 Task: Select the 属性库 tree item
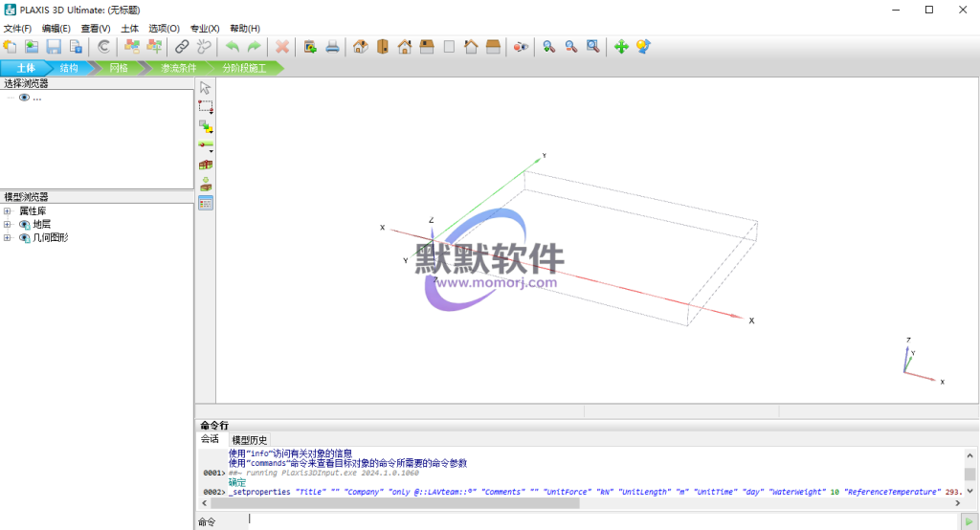point(33,211)
